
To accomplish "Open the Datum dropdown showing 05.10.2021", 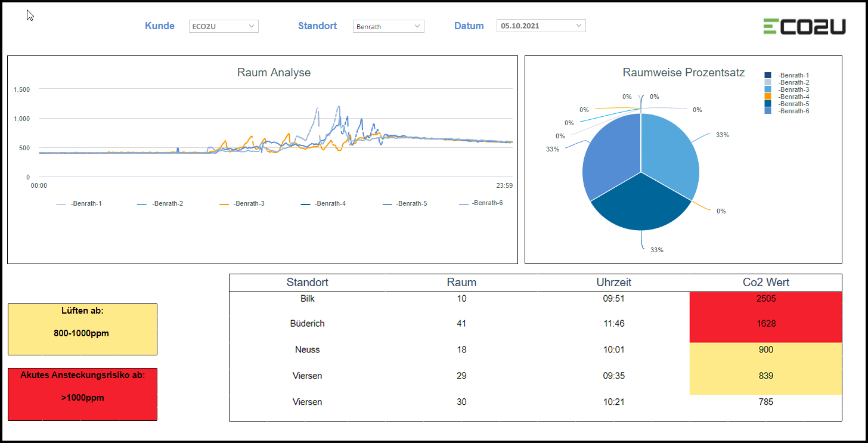I will pyautogui.click(x=541, y=26).
